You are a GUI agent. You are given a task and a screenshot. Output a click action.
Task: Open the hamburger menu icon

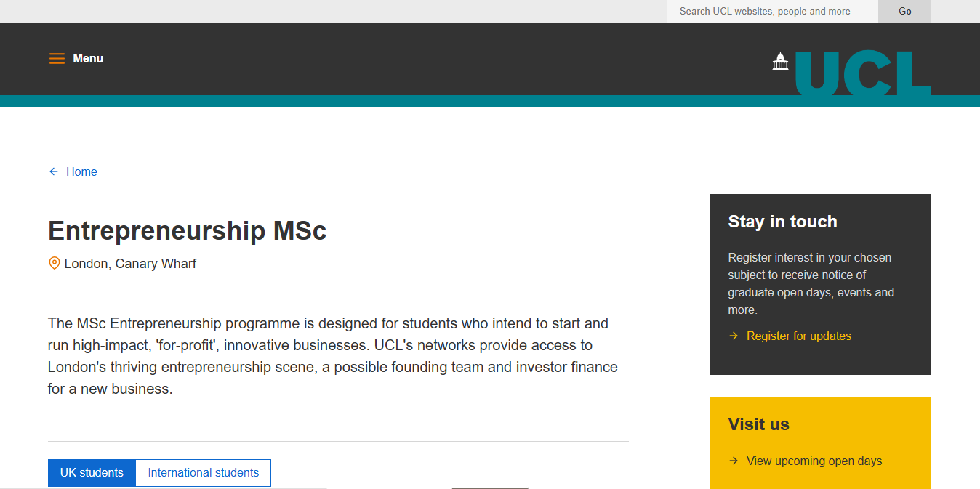point(57,59)
